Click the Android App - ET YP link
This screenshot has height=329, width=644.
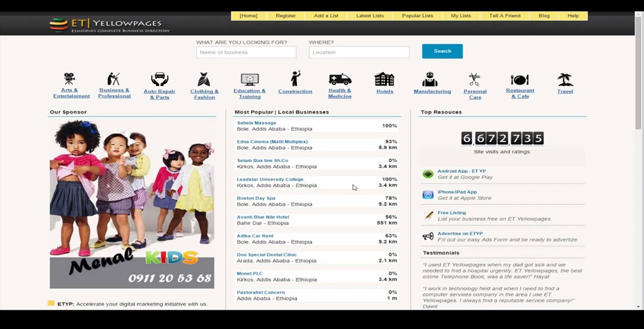(462, 171)
